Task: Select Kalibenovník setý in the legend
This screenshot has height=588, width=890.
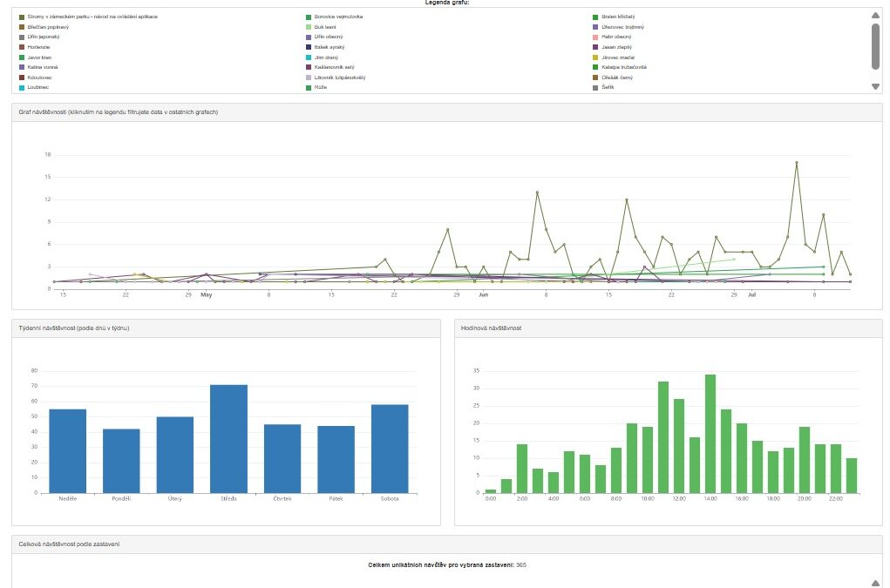Action: (x=330, y=67)
